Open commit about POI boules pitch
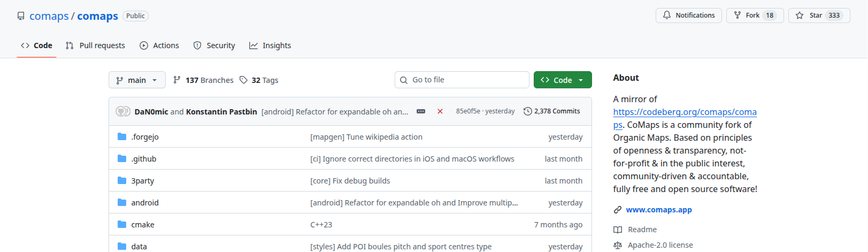868x252 pixels. tap(401, 247)
